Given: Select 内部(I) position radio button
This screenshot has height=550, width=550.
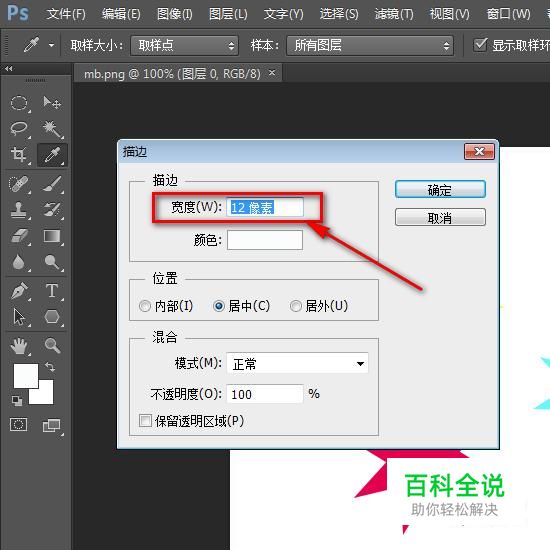Looking at the screenshot, I should [145, 306].
